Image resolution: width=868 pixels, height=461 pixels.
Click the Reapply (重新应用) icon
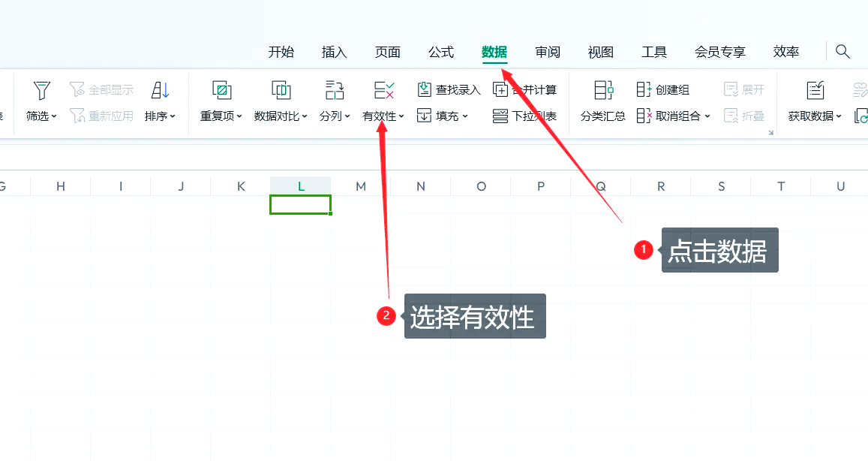pyautogui.click(x=77, y=116)
